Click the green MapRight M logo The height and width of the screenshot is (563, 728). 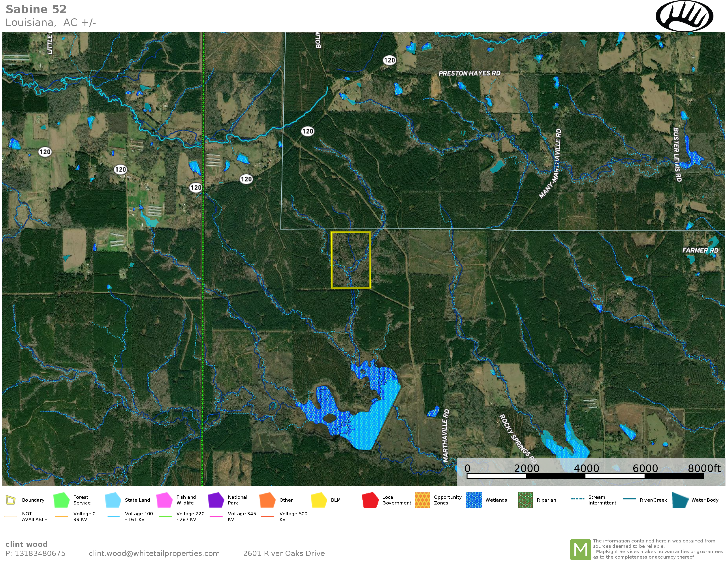click(580, 549)
